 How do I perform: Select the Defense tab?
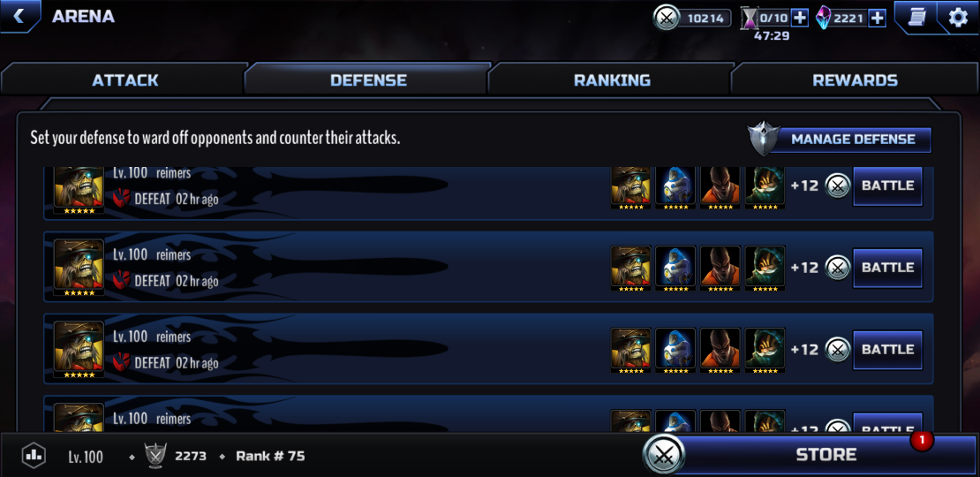(368, 80)
